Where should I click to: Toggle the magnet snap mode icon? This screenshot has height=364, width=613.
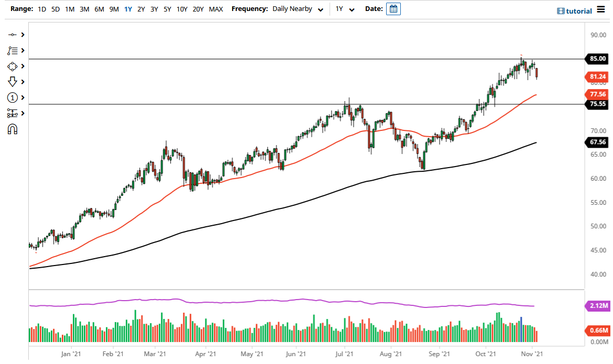coord(12,129)
